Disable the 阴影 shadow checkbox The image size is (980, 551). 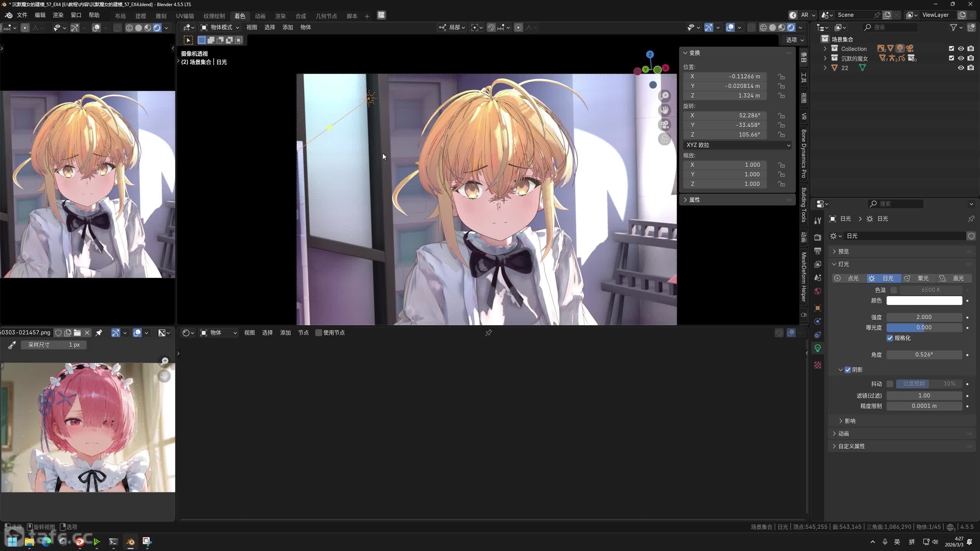point(848,370)
